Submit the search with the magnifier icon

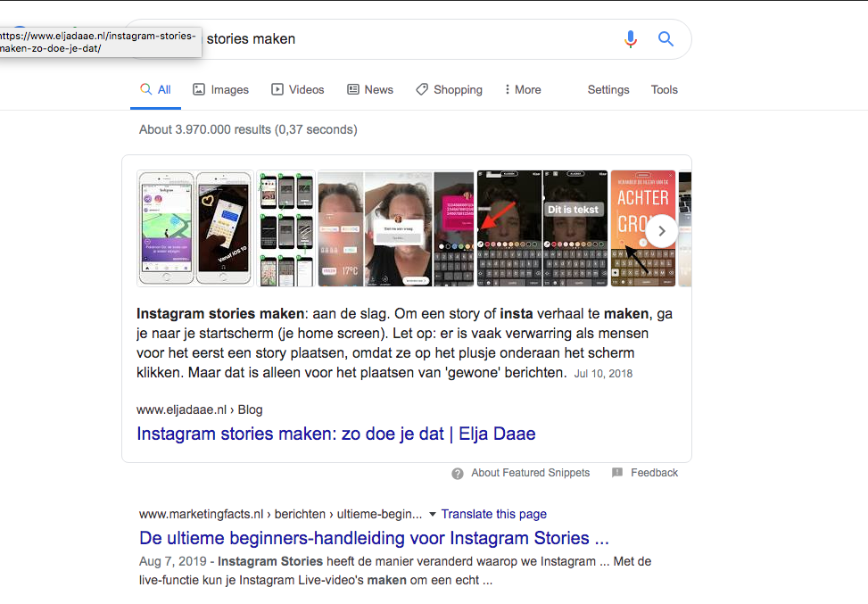[x=665, y=38]
